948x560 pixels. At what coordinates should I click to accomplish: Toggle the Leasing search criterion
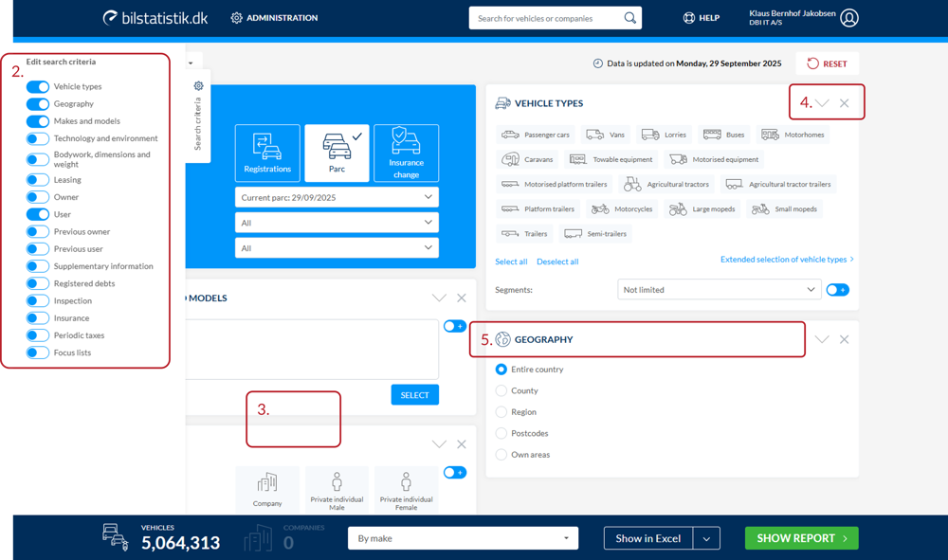click(38, 180)
